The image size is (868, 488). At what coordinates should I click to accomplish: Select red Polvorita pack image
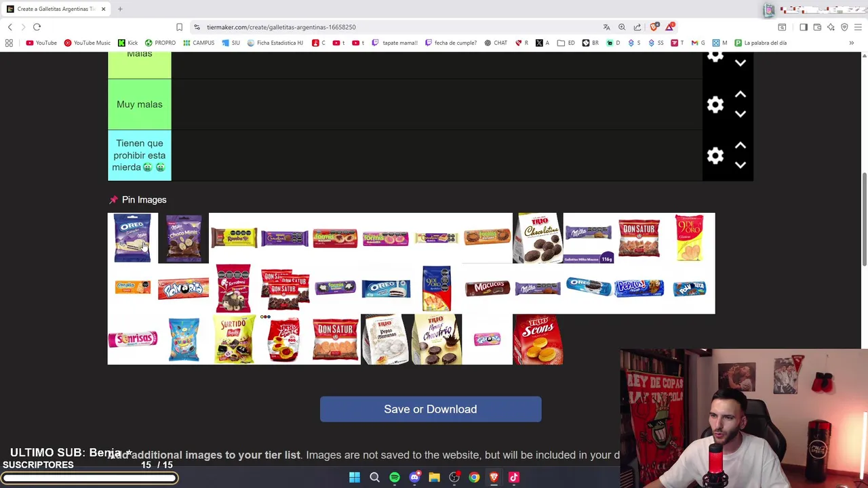[183, 289]
